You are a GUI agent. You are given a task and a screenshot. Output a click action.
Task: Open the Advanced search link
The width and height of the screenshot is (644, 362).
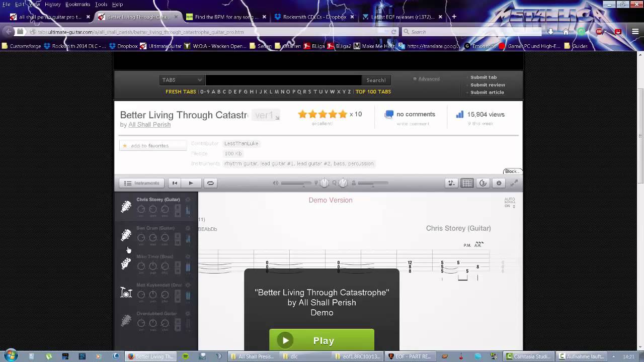[x=429, y=79]
